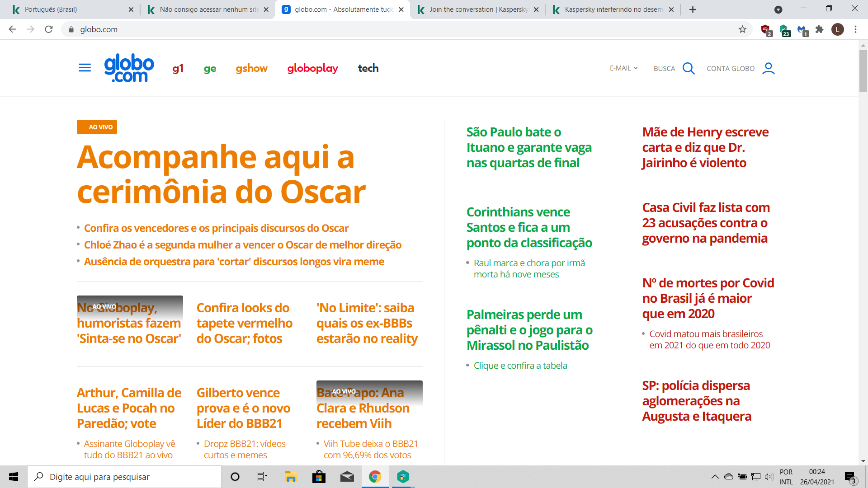
Task: Expand the E-MAIL dropdown
Action: point(623,68)
